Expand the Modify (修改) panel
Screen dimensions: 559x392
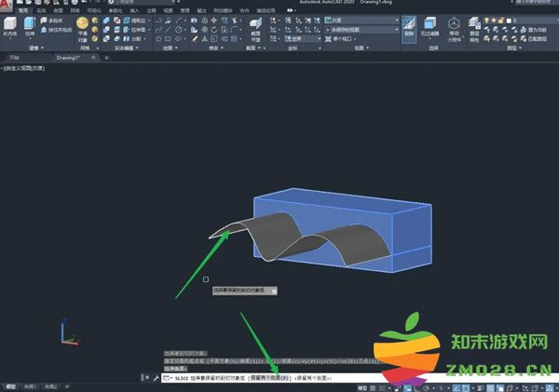(216, 47)
